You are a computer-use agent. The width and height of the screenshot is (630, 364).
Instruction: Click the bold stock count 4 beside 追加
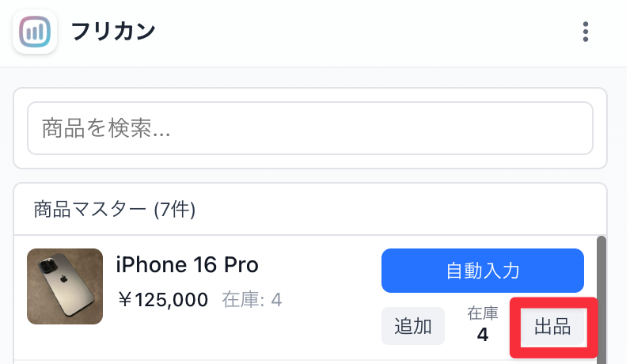(x=483, y=335)
